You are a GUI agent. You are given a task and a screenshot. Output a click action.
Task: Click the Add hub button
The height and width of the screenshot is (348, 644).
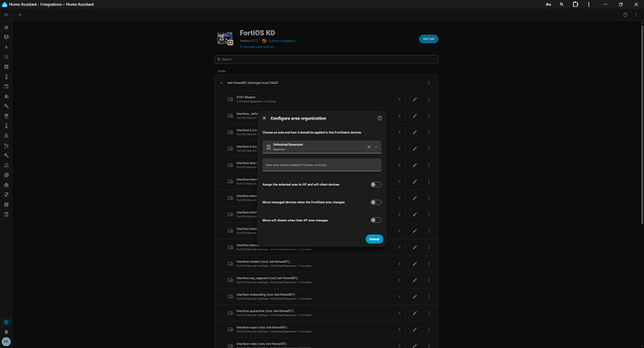(428, 39)
